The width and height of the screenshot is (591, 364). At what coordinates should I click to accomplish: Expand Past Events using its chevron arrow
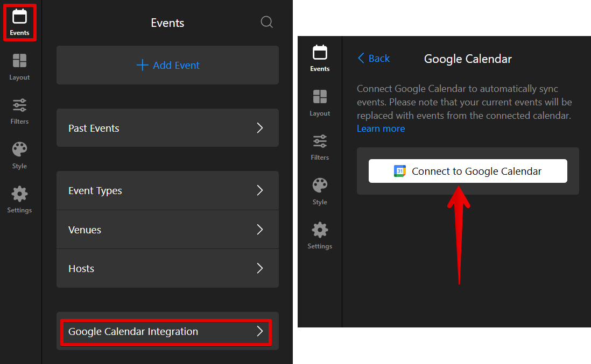click(259, 128)
